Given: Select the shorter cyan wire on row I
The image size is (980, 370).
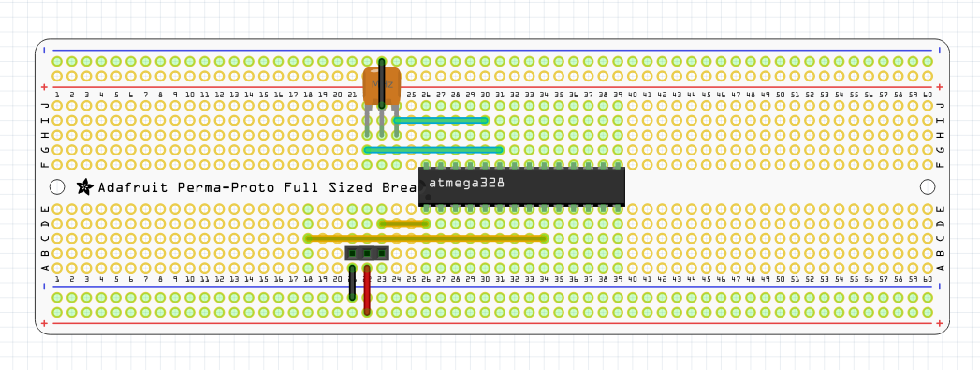Looking at the screenshot, I should (x=441, y=121).
